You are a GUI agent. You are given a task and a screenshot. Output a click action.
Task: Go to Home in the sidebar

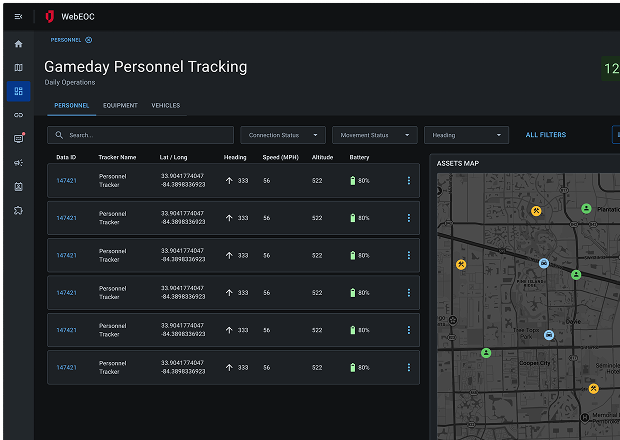click(x=18, y=44)
